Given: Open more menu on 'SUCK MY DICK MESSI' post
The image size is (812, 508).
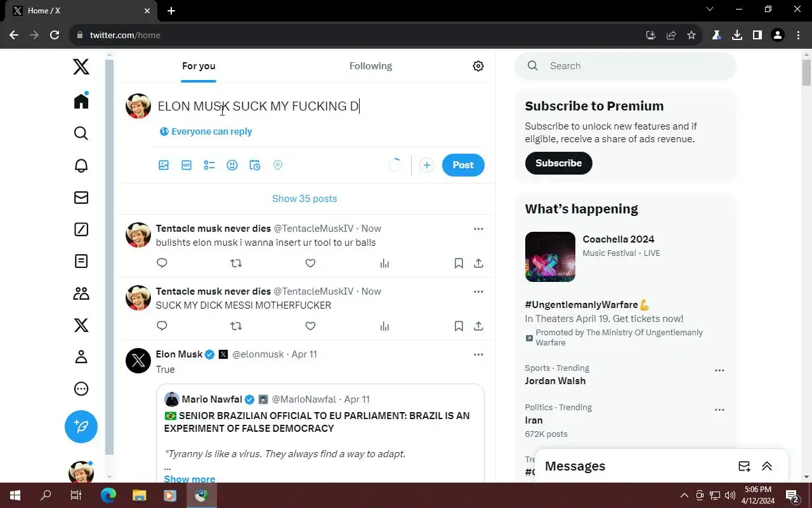Looking at the screenshot, I should (478, 291).
